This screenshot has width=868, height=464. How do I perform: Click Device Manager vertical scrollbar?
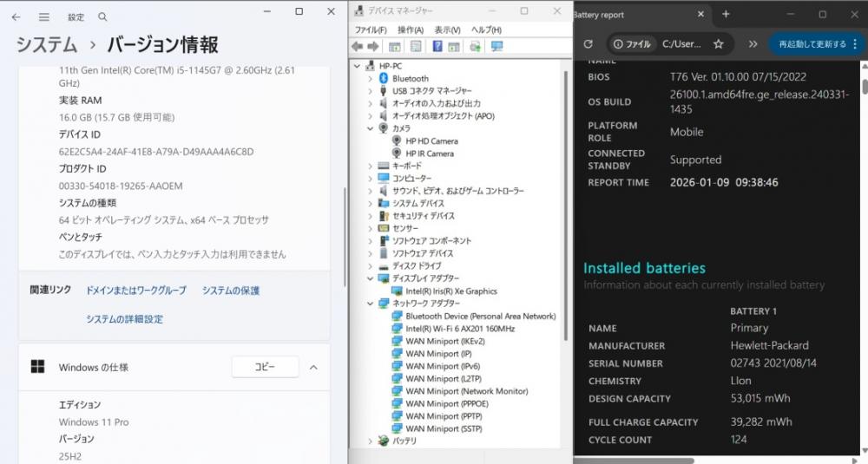[x=566, y=205]
